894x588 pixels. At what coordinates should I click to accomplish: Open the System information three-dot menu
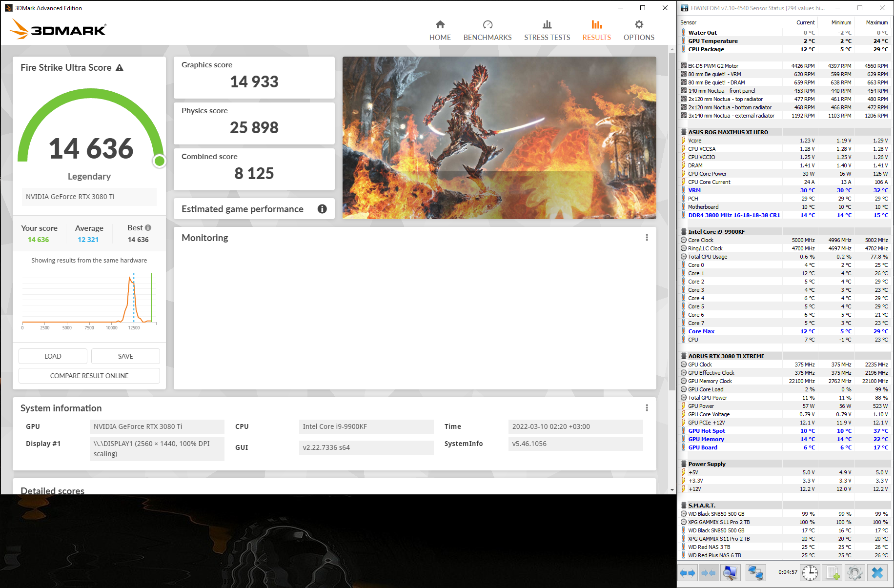point(647,408)
